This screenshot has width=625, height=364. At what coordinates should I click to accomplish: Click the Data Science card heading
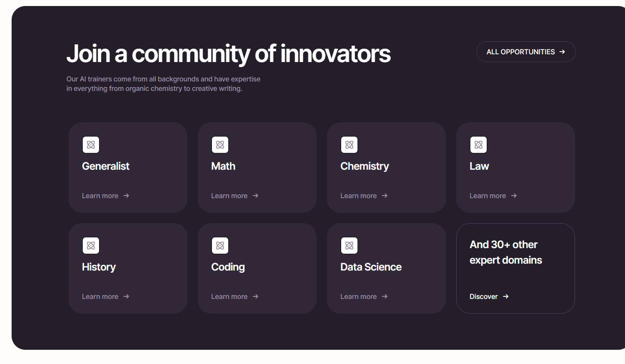point(371,267)
